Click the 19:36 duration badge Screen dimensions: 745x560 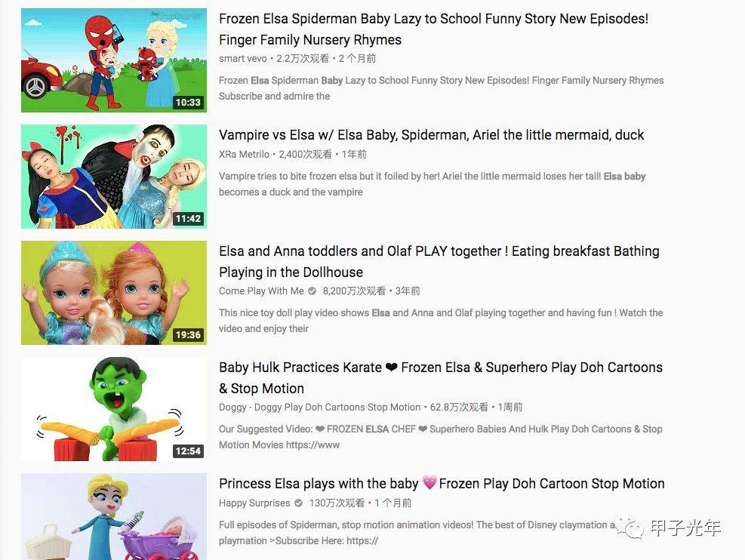tap(188, 335)
